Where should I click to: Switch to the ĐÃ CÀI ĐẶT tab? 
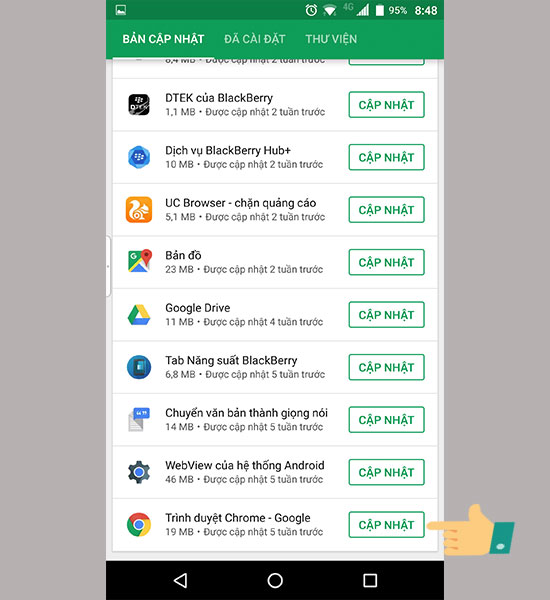tap(255, 39)
